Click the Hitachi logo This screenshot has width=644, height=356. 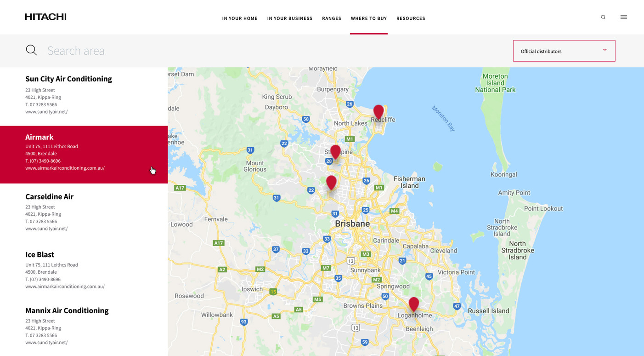pos(45,17)
